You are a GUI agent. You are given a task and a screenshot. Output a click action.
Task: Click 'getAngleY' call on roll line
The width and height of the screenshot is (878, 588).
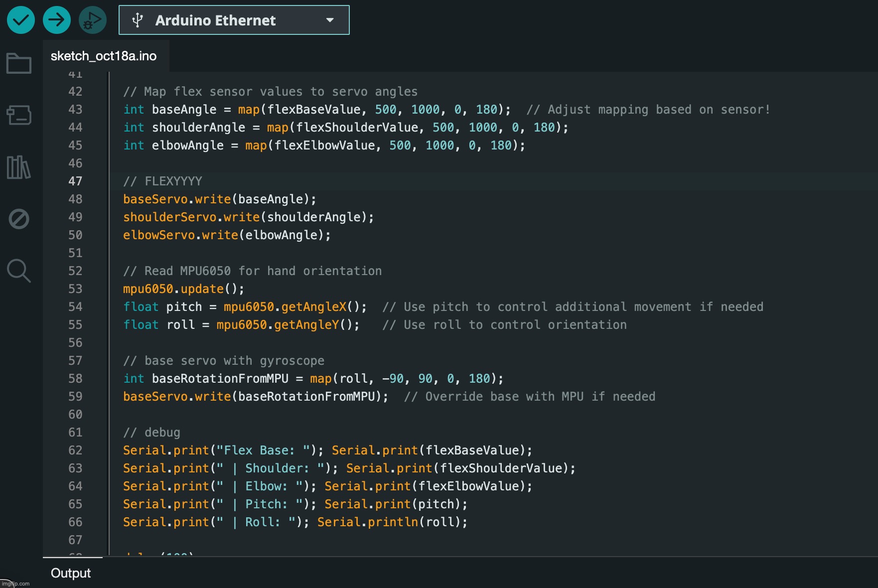(x=306, y=325)
